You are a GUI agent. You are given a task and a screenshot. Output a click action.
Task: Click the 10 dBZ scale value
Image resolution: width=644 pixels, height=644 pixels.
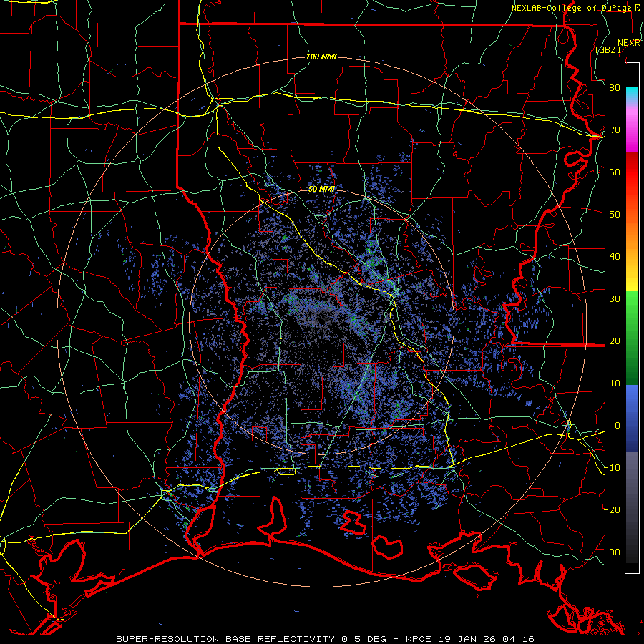click(x=615, y=384)
